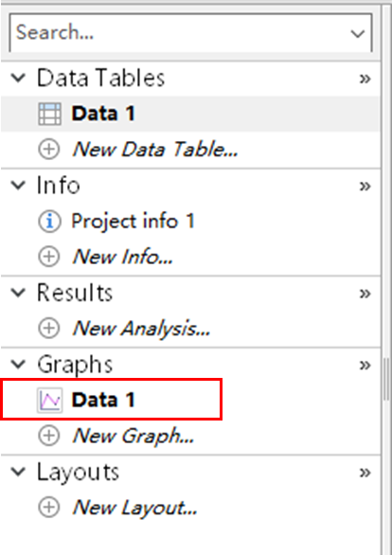The image size is (392, 555).
Task: Collapse the Graphs section chevron
Action: pyautogui.click(x=18, y=365)
